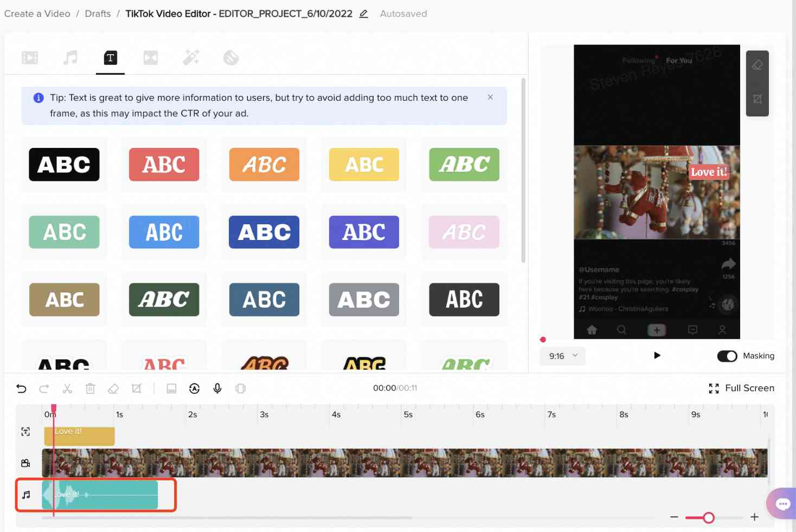Screen dimensions: 796x532
Task: Open the music tab icon
Action: tap(70, 57)
